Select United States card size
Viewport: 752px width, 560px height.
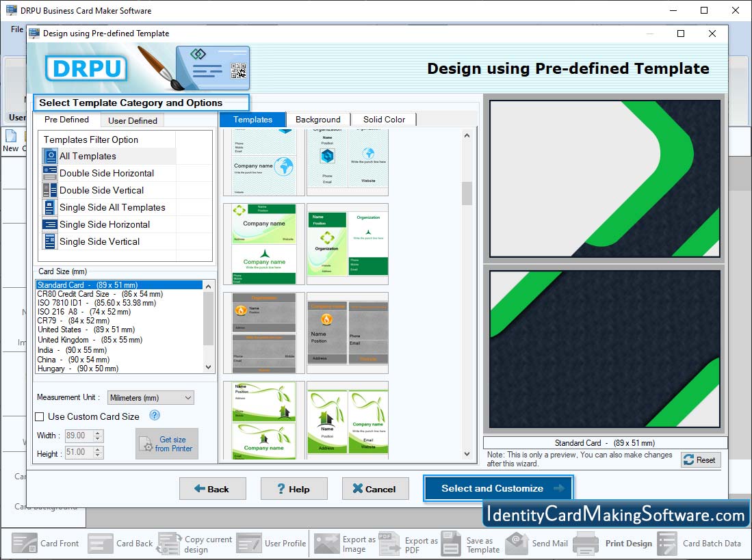[x=120, y=330]
